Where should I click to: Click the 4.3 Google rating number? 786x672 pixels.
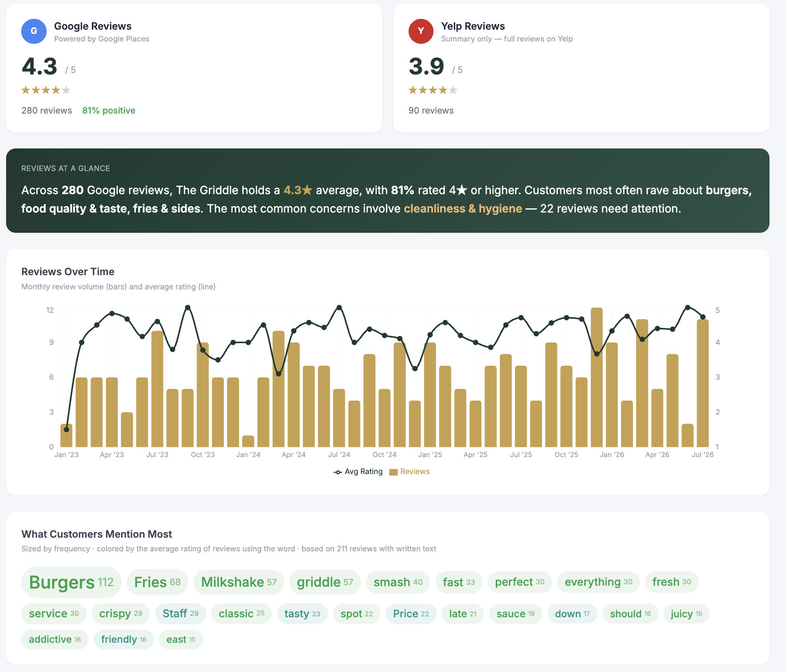[x=40, y=66]
